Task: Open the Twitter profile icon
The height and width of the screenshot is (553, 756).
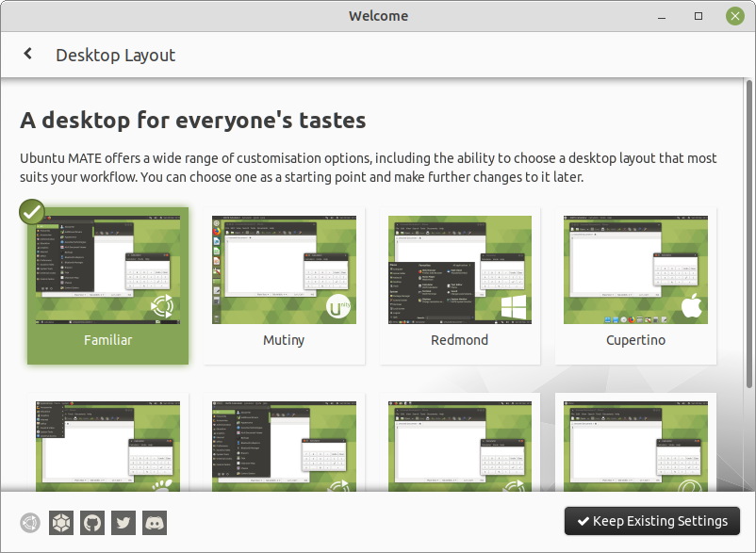Action: click(123, 522)
